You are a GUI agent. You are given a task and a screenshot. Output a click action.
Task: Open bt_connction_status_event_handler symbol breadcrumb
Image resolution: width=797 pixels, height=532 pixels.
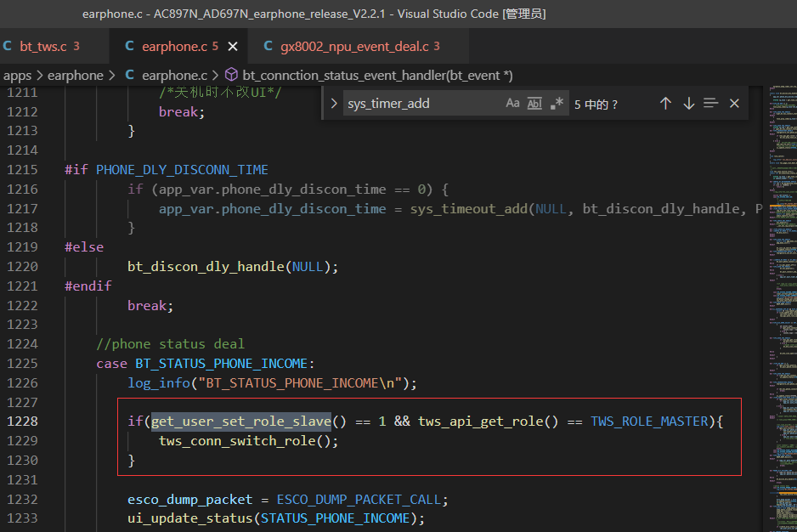[377, 76]
